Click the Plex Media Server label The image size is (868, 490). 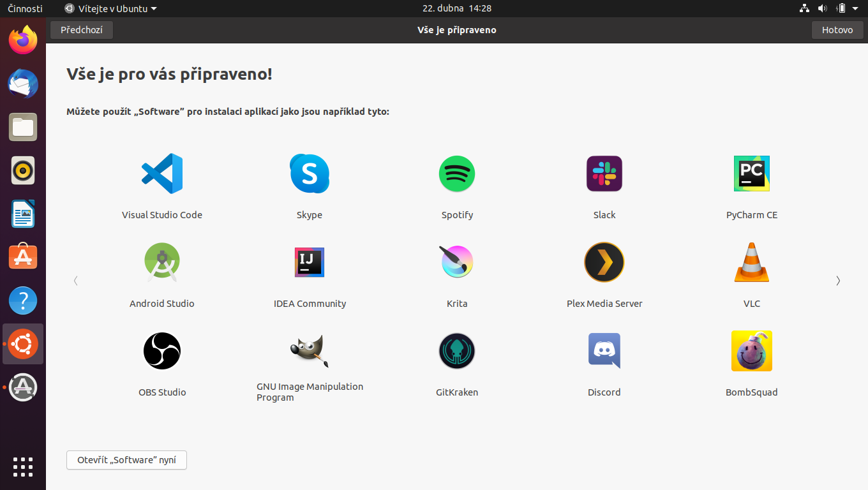point(604,304)
